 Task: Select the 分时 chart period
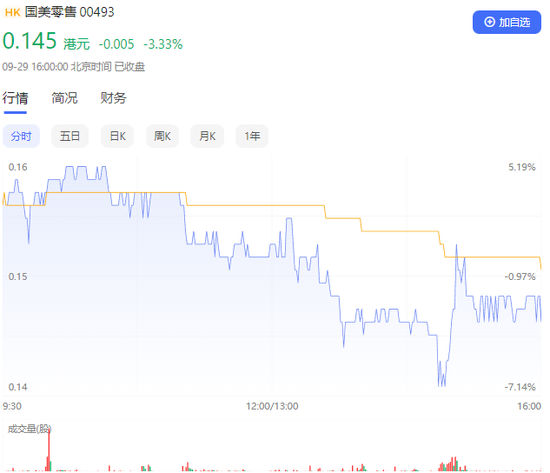[x=21, y=136]
